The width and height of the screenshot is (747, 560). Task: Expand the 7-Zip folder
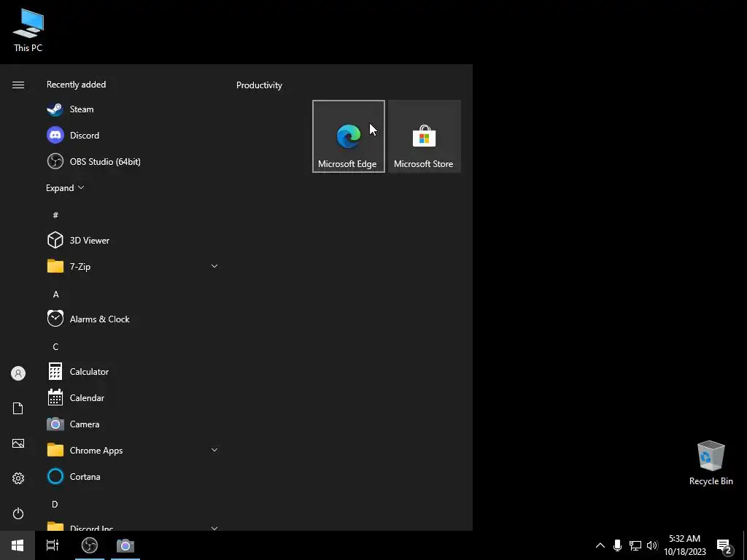tap(133, 266)
